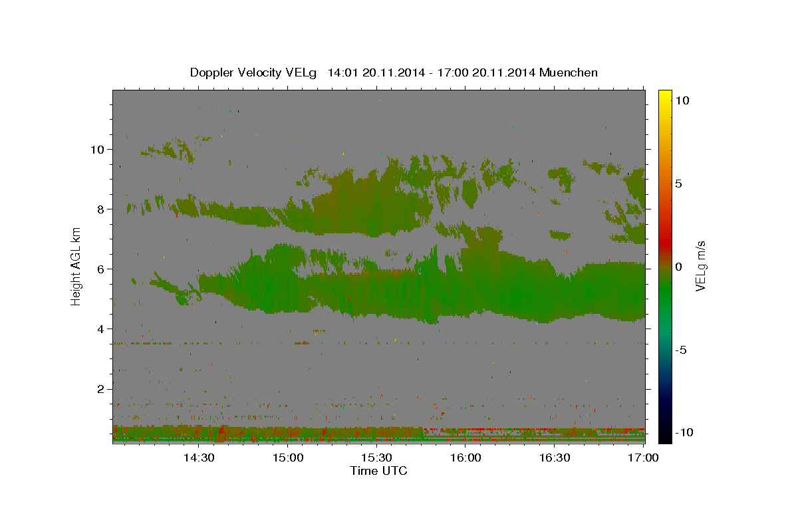Click the height tick label 10
The width and height of the screenshot is (798, 532).
pyautogui.click(x=96, y=149)
